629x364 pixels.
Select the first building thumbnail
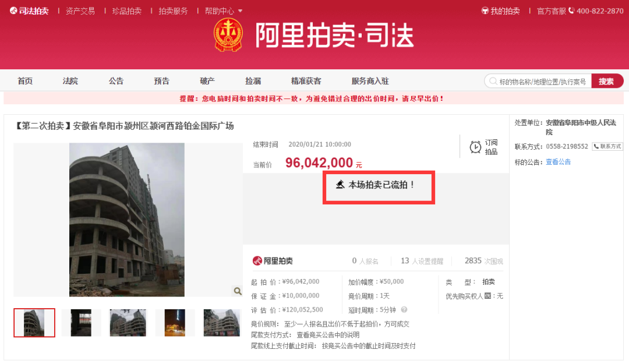pos(34,323)
